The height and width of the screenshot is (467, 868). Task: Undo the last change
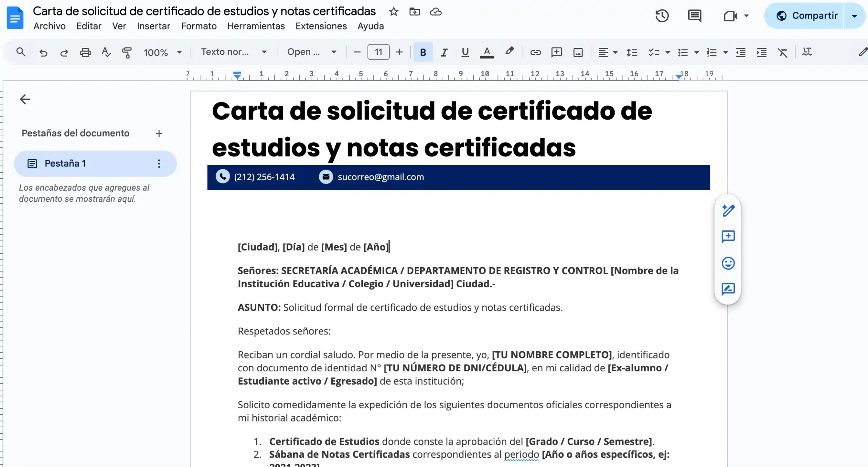click(x=43, y=52)
